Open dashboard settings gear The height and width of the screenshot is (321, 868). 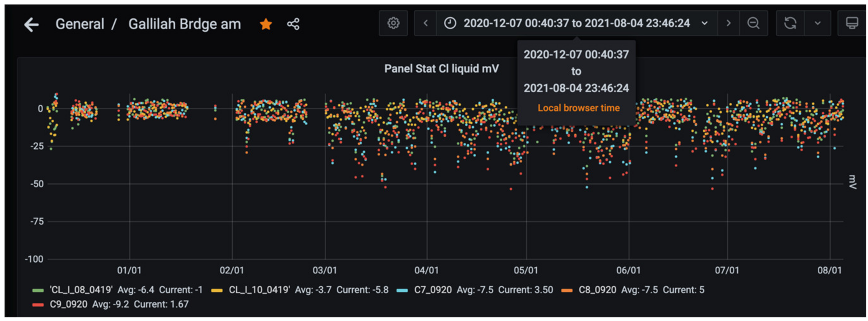(x=393, y=23)
